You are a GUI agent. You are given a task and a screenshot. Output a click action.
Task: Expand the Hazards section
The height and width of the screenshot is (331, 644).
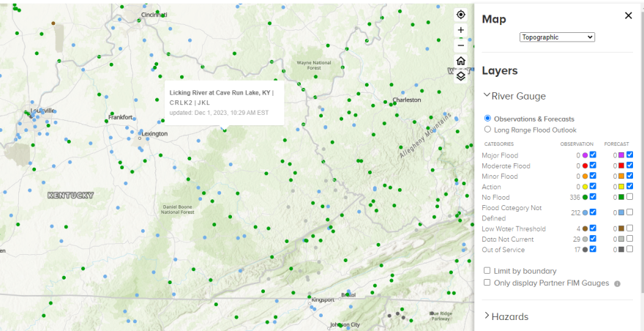point(487,316)
